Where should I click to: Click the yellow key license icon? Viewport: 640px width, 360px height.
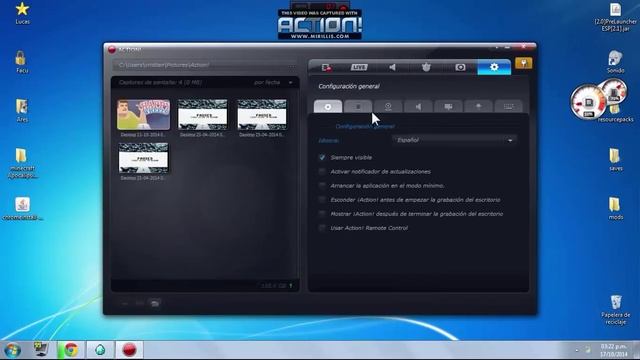point(524,63)
